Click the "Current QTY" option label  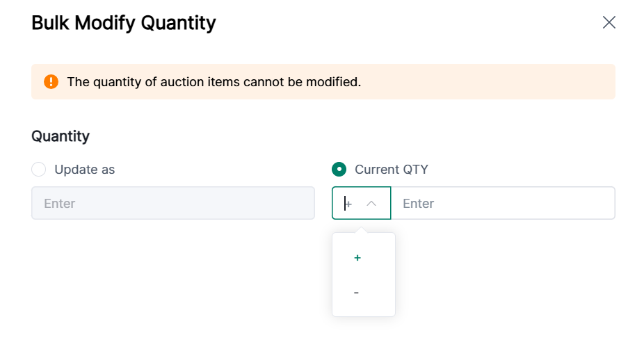[x=392, y=170]
